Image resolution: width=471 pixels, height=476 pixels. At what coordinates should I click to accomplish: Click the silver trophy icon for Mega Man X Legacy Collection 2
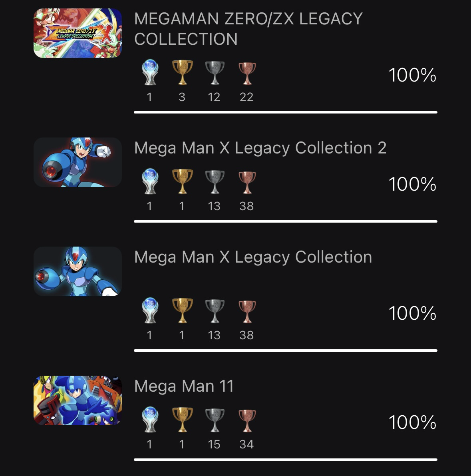coord(215,182)
